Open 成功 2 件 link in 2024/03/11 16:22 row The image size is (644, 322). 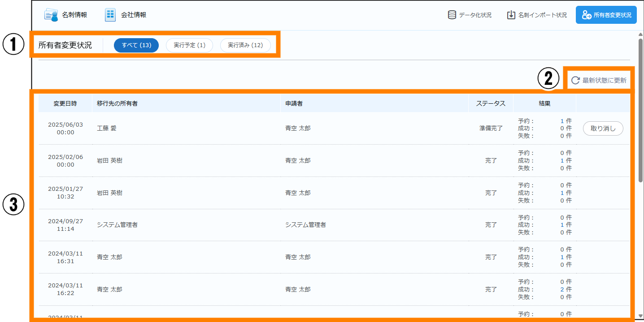pos(562,289)
